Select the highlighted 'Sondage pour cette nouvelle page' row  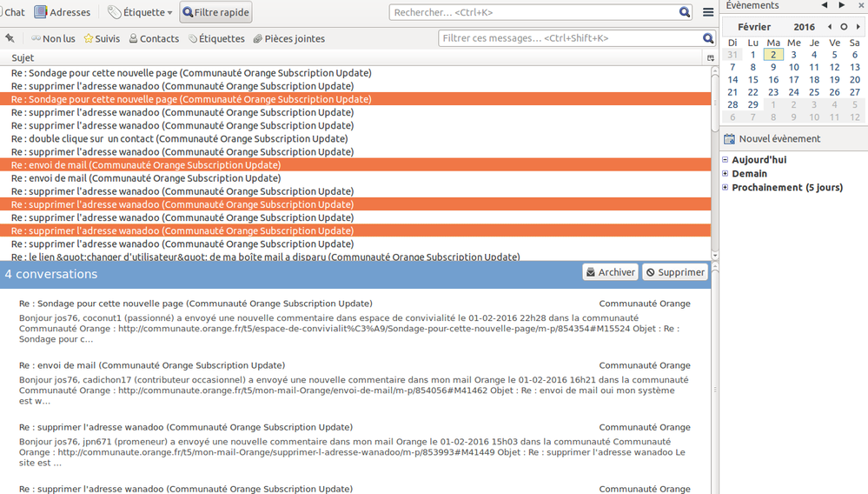pos(355,99)
